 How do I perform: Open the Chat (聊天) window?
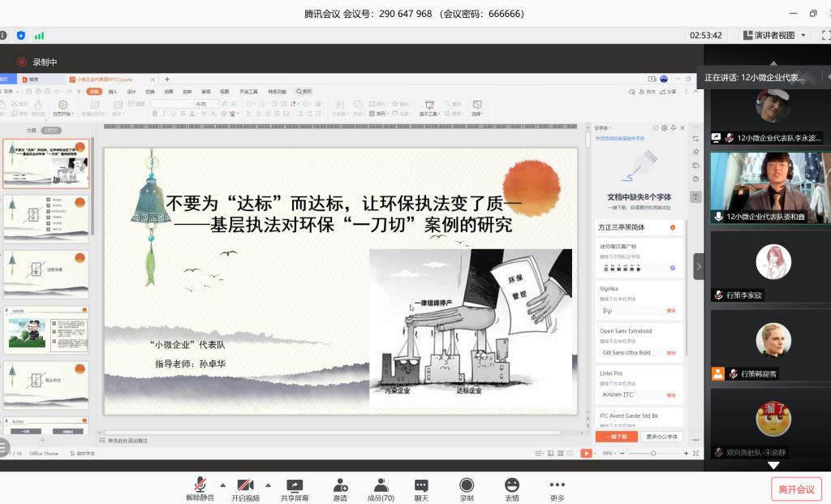421,489
